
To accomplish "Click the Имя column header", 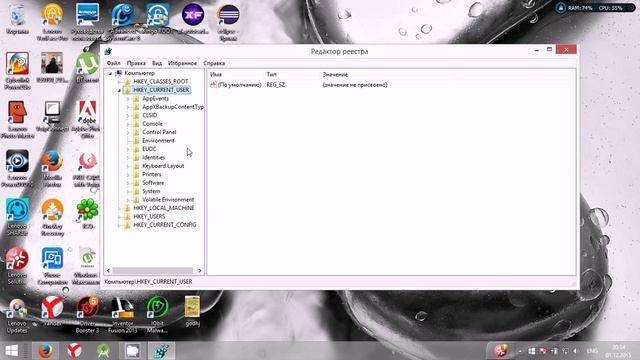I will (x=216, y=75).
